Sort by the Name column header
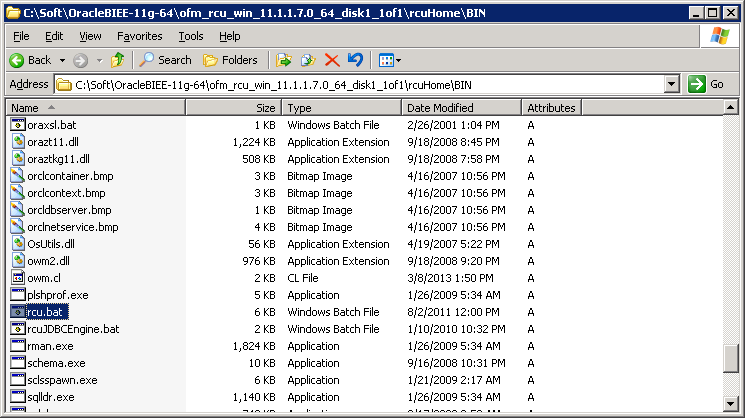 point(96,108)
